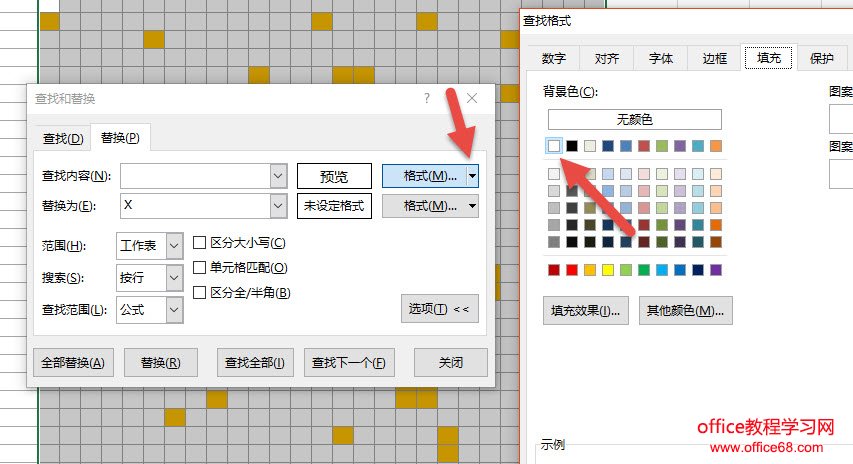This screenshot has width=853, height=464.
Task: Switch to the 对齐 tab
Action: click(607, 58)
